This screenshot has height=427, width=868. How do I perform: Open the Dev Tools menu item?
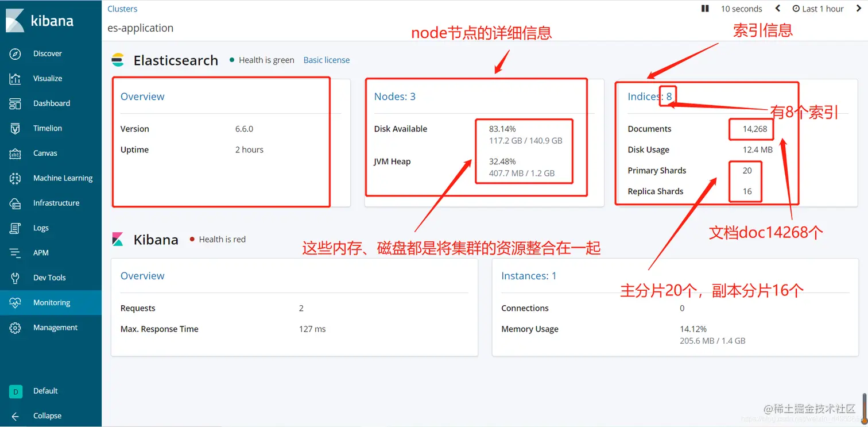(x=49, y=278)
